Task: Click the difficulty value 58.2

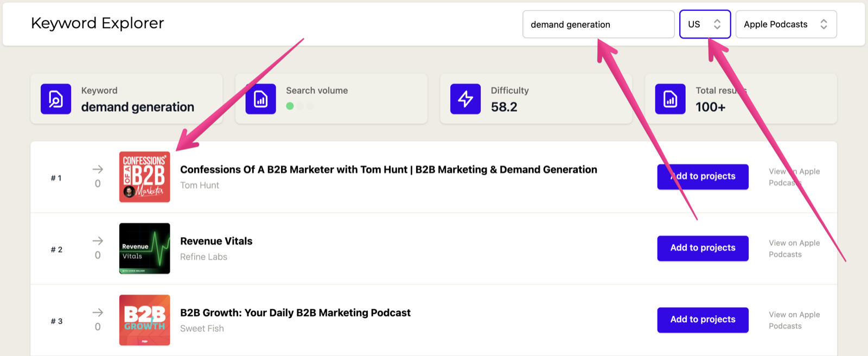Action: 504,107
